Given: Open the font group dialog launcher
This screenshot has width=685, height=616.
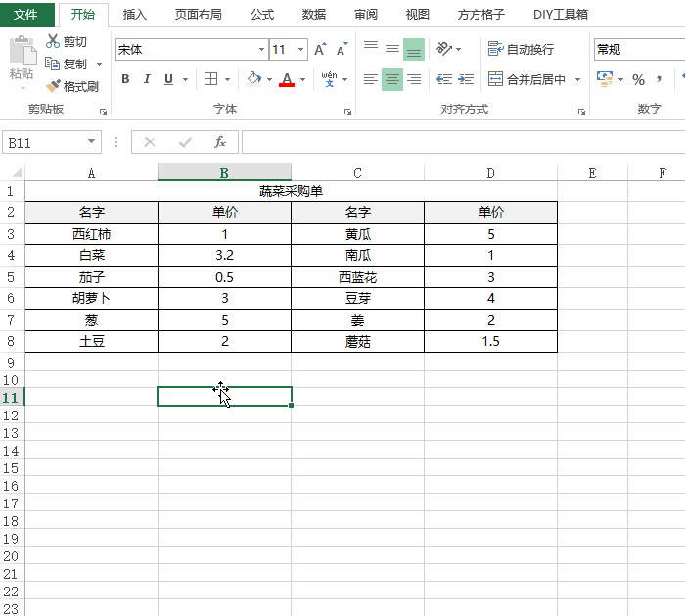Looking at the screenshot, I should [347, 112].
